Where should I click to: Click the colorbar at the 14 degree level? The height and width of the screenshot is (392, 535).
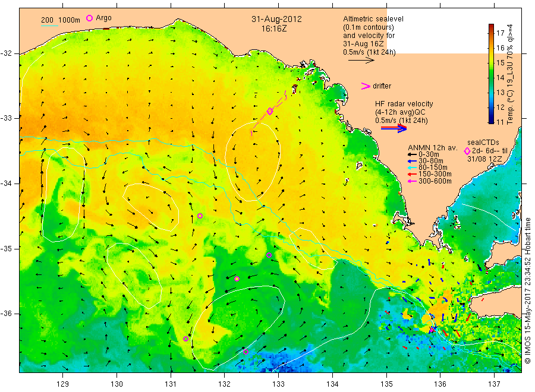(492, 78)
